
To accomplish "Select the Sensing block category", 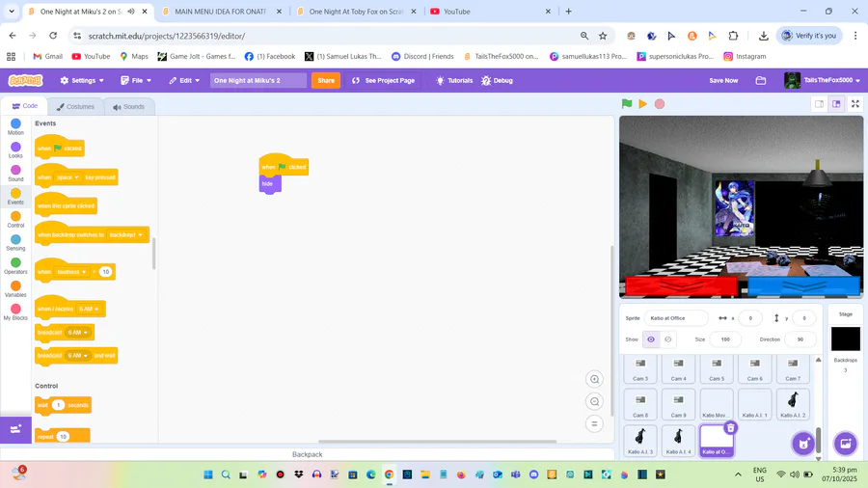I will [15, 243].
